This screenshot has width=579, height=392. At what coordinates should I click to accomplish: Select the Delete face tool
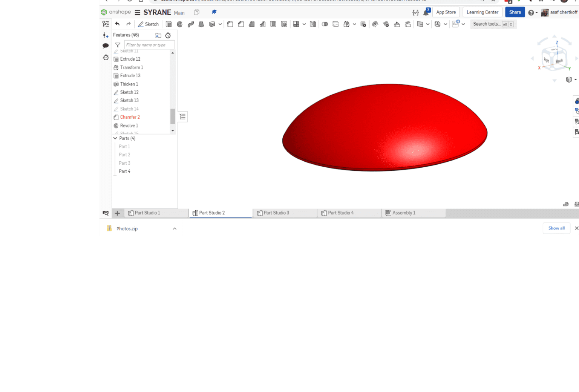point(386,24)
